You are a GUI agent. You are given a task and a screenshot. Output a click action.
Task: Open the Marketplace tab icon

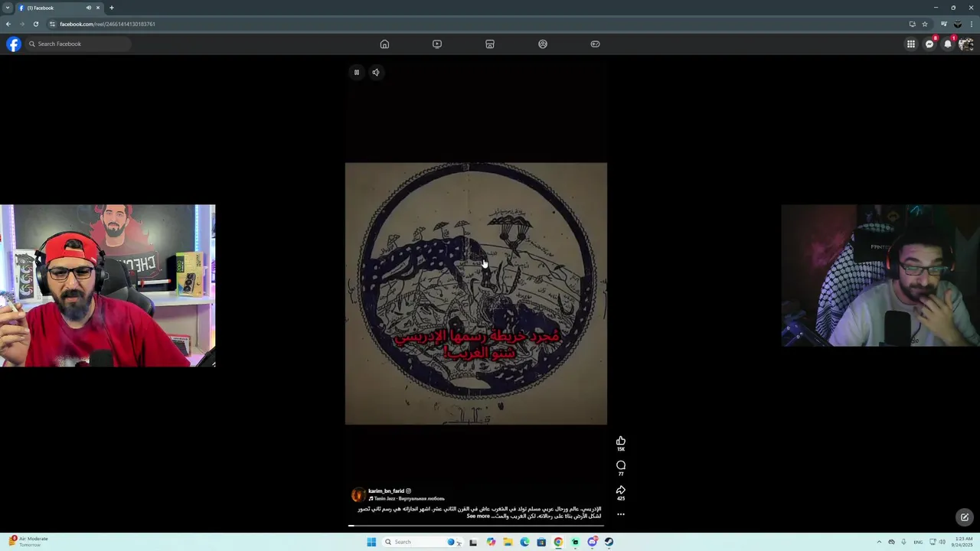coord(490,44)
